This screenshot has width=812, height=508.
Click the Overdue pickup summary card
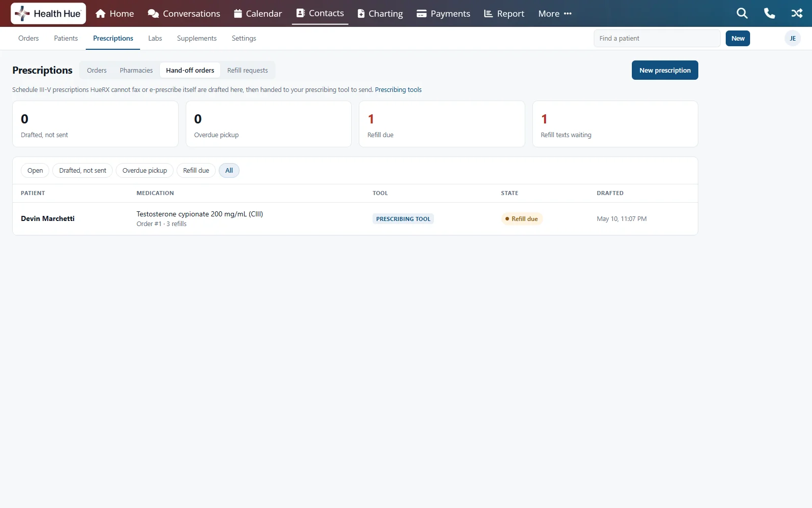coord(268,124)
